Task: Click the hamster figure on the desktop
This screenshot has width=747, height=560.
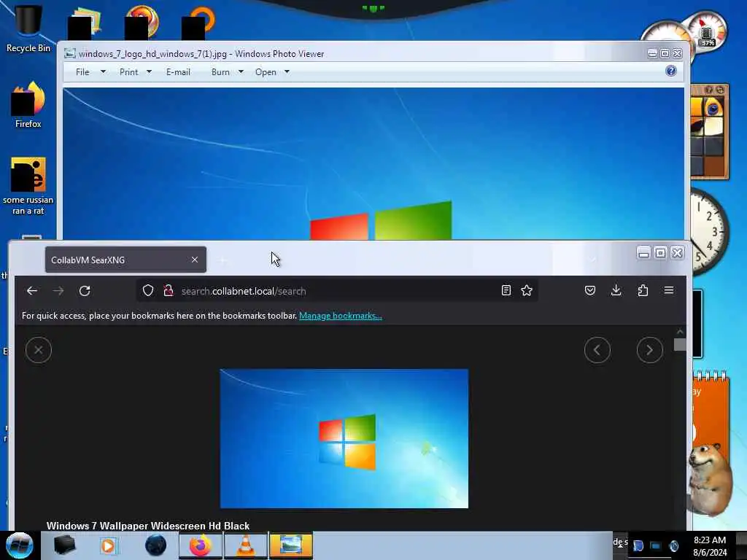Action: 711,479
